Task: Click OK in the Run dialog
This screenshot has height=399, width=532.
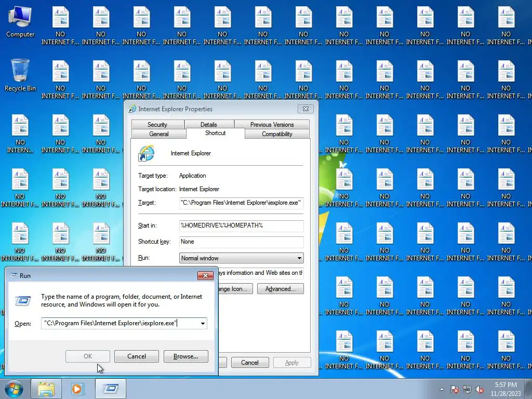Action: pyautogui.click(x=87, y=356)
